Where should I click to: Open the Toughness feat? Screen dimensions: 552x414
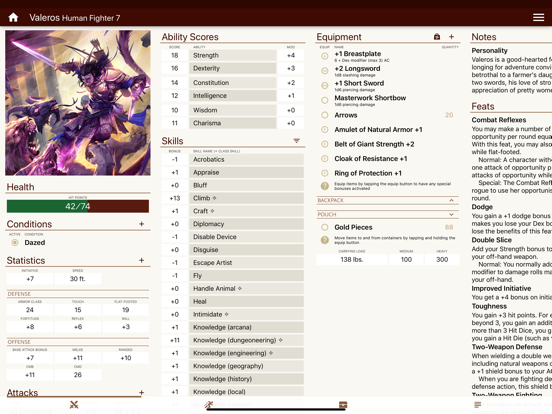click(489, 306)
